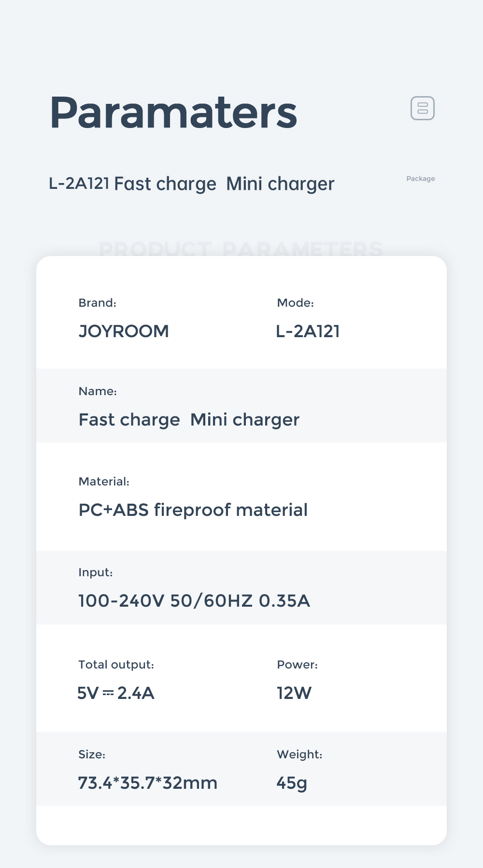
Task: Click the PC+ABS fireproof material text
Action: tap(193, 510)
